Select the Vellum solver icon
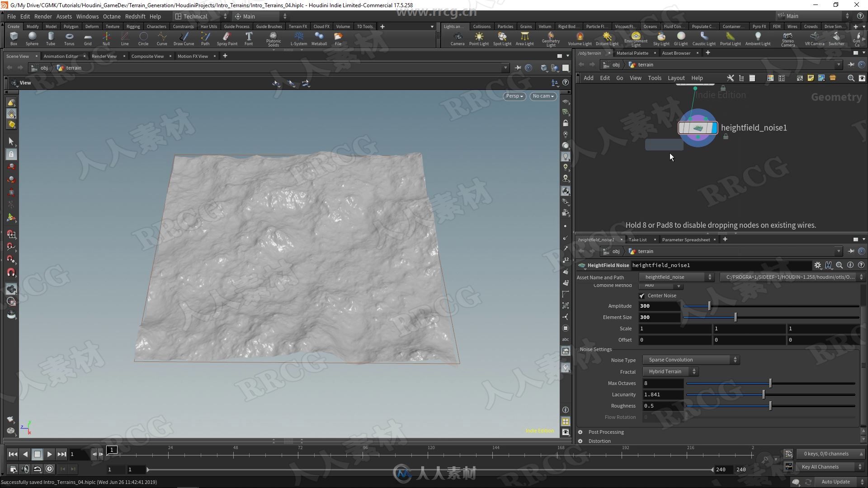Viewport: 868px width, 488px height. 544,26
